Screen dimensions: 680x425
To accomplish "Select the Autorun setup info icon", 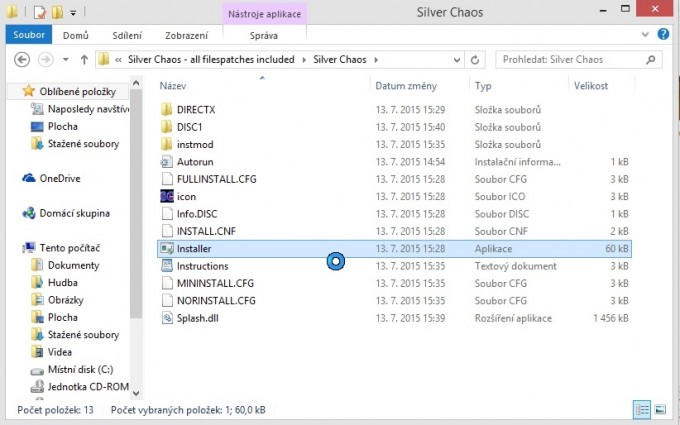I will pyautogui.click(x=167, y=162).
